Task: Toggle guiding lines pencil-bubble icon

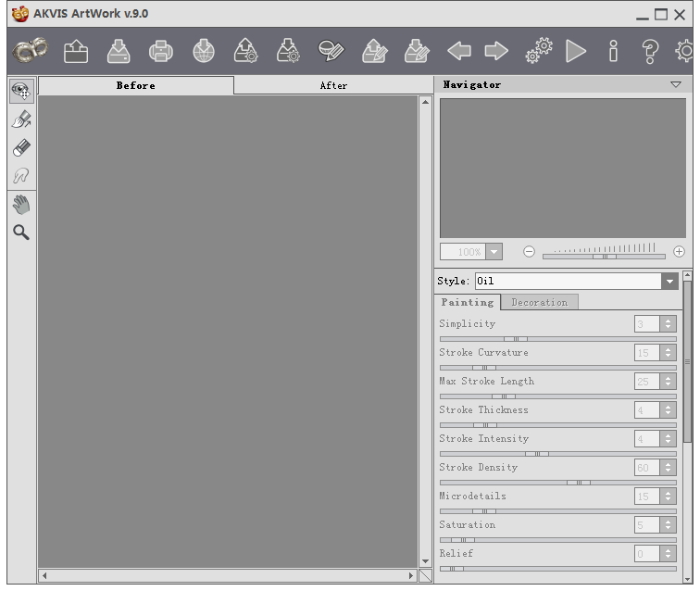Action: point(331,51)
